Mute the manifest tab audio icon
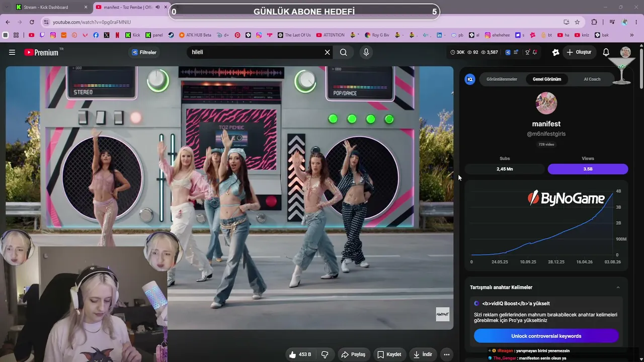 point(157,7)
